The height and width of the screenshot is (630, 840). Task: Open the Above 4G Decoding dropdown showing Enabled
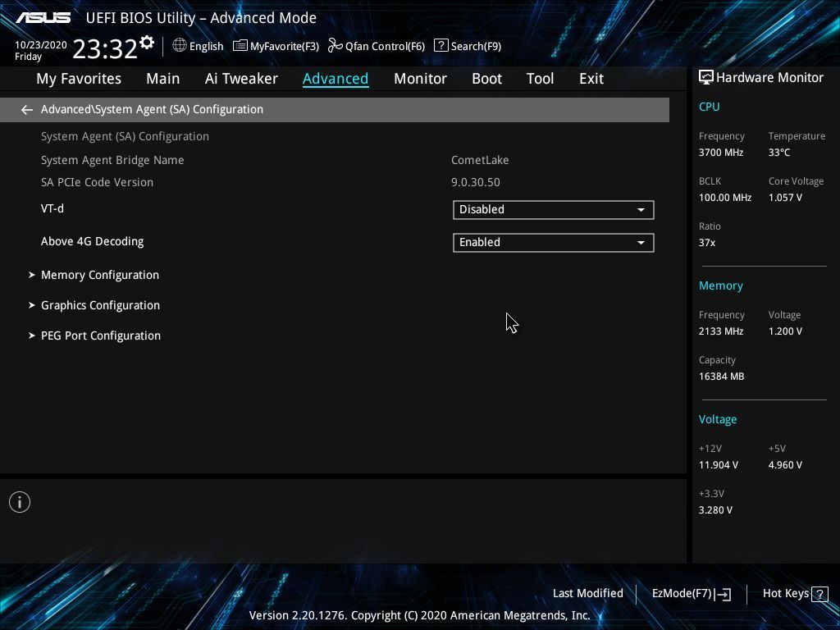(x=554, y=242)
